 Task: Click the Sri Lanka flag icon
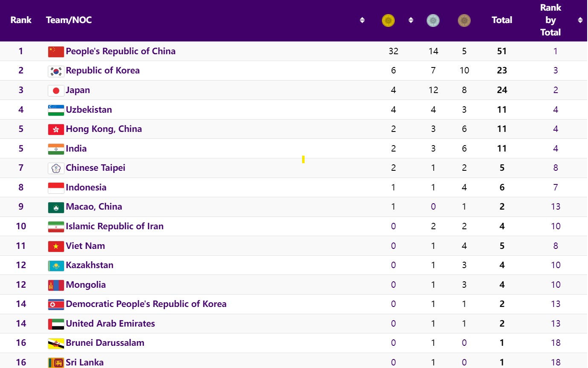coord(56,363)
